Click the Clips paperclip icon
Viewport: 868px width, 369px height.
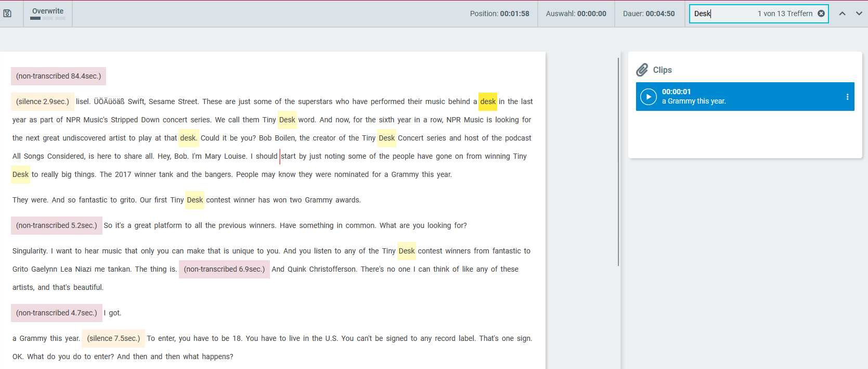(x=642, y=70)
